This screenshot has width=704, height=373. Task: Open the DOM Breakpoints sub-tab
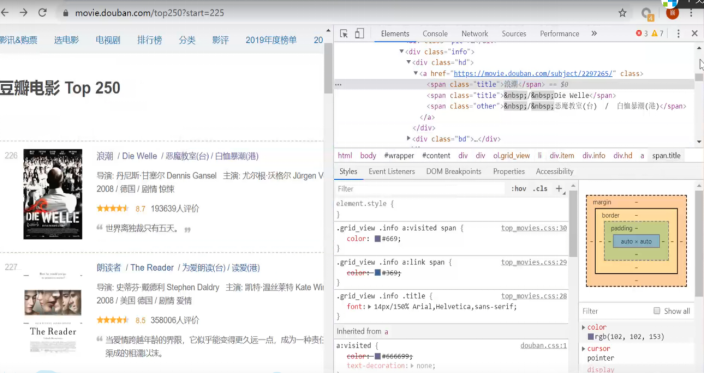coord(453,171)
